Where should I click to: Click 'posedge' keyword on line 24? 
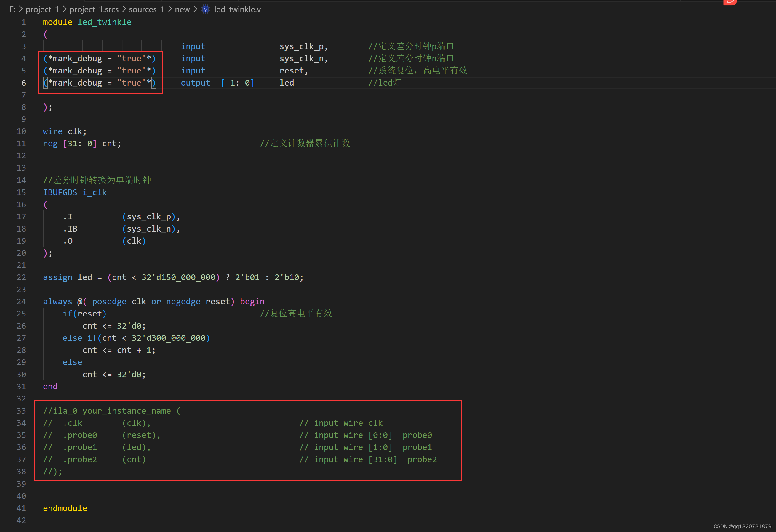(109, 302)
